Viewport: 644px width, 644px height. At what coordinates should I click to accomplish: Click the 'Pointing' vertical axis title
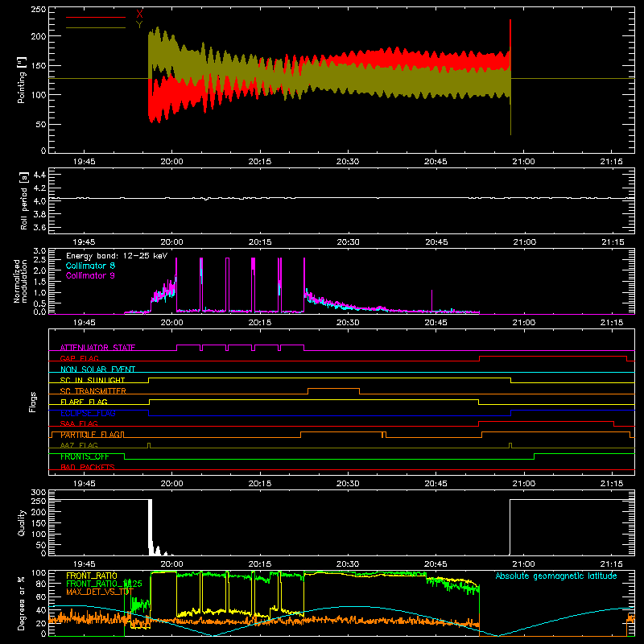click(22, 80)
